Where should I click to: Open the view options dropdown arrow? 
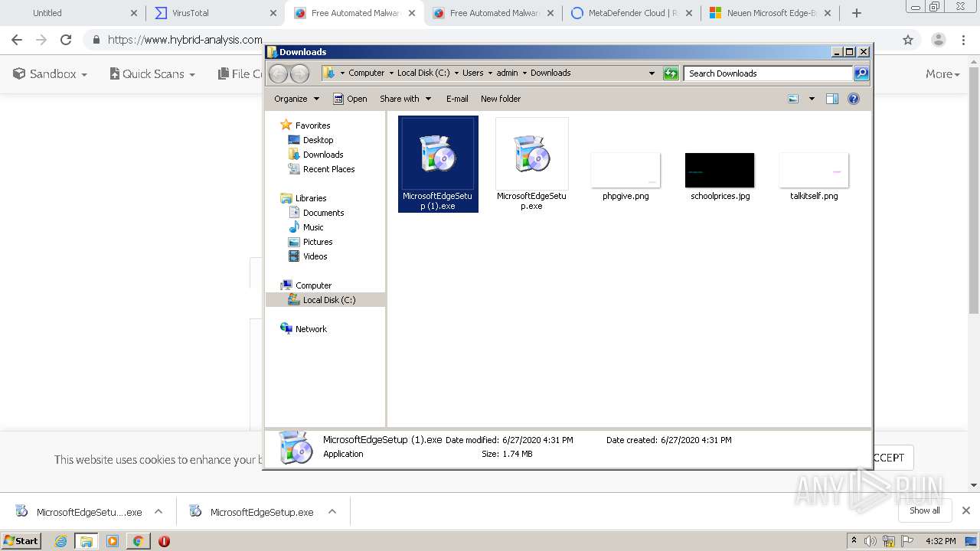click(x=812, y=99)
